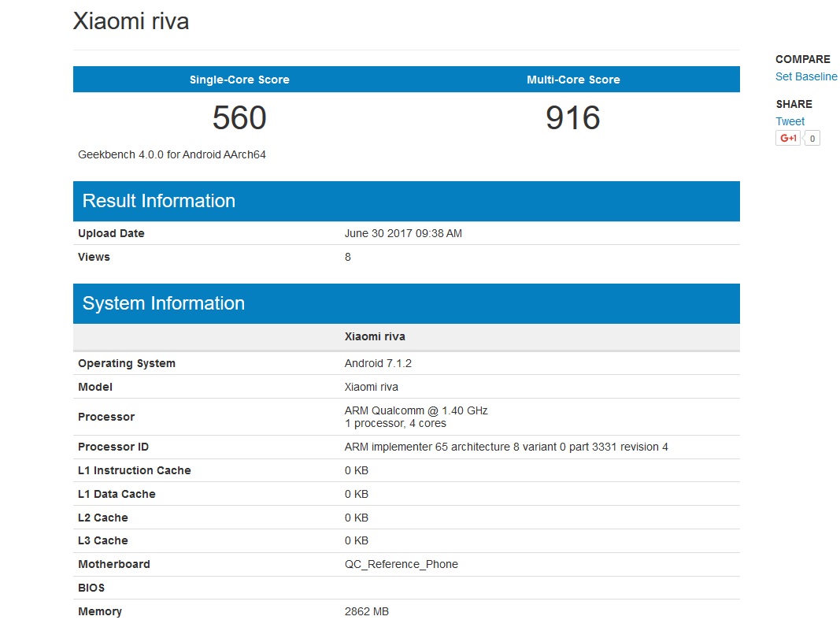Click the Geekbench 4.0.0 for Android AArch64 text
This screenshot has width=840, height=631.
click(x=172, y=154)
